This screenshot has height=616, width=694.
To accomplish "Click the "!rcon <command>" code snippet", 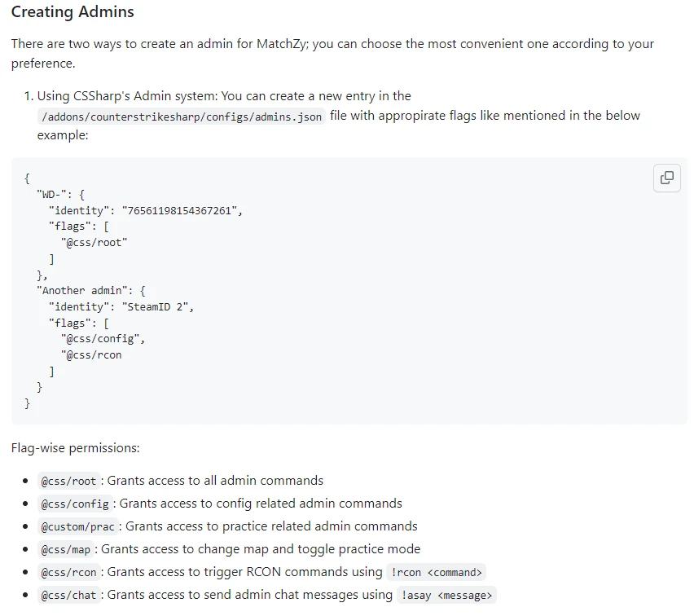I will coord(437,573).
